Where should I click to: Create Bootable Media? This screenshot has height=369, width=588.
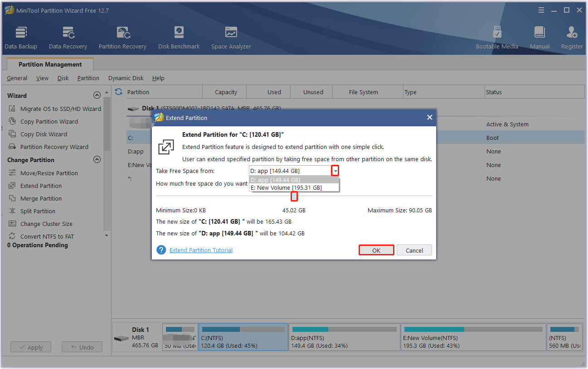(497, 36)
